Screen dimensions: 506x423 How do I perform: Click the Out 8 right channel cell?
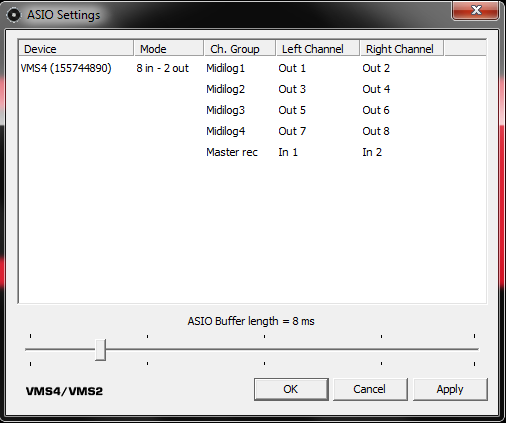click(x=376, y=131)
